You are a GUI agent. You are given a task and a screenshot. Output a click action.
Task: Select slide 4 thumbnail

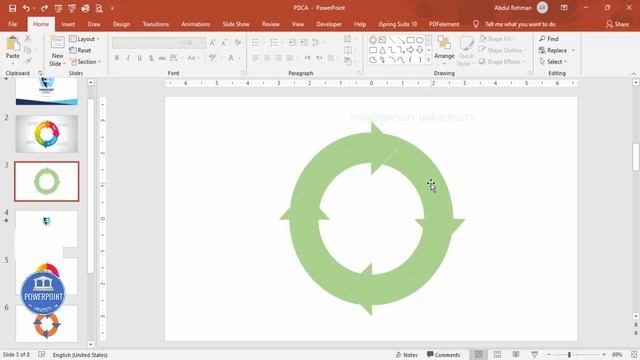[47, 229]
